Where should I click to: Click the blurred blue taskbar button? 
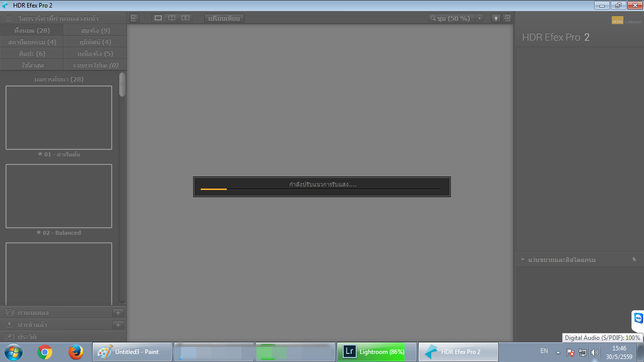coord(214,352)
